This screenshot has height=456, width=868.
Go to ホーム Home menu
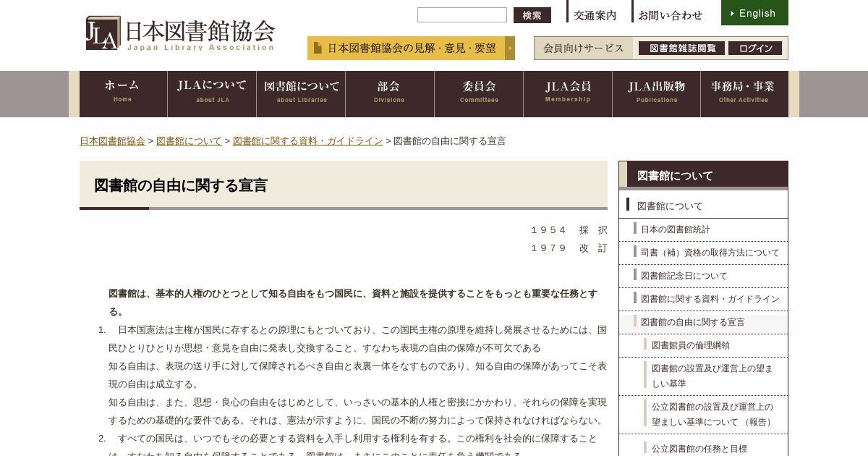123,94
